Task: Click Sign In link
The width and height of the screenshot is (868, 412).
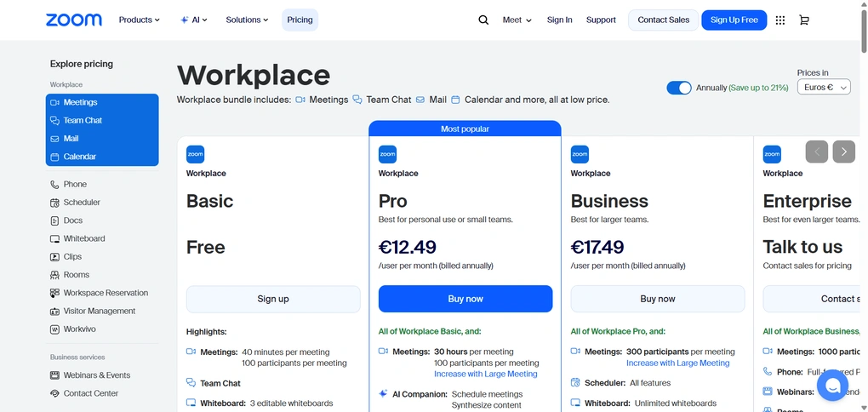Action: [x=560, y=20]
